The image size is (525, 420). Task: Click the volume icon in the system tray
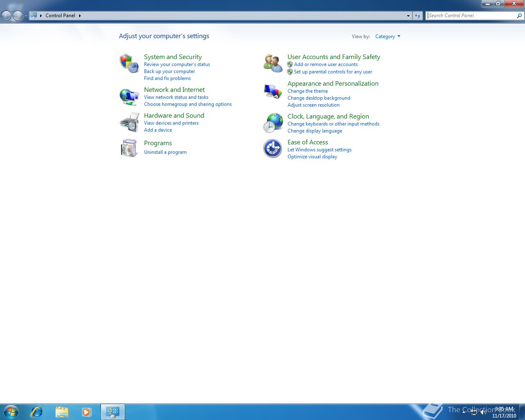(484, 412)
